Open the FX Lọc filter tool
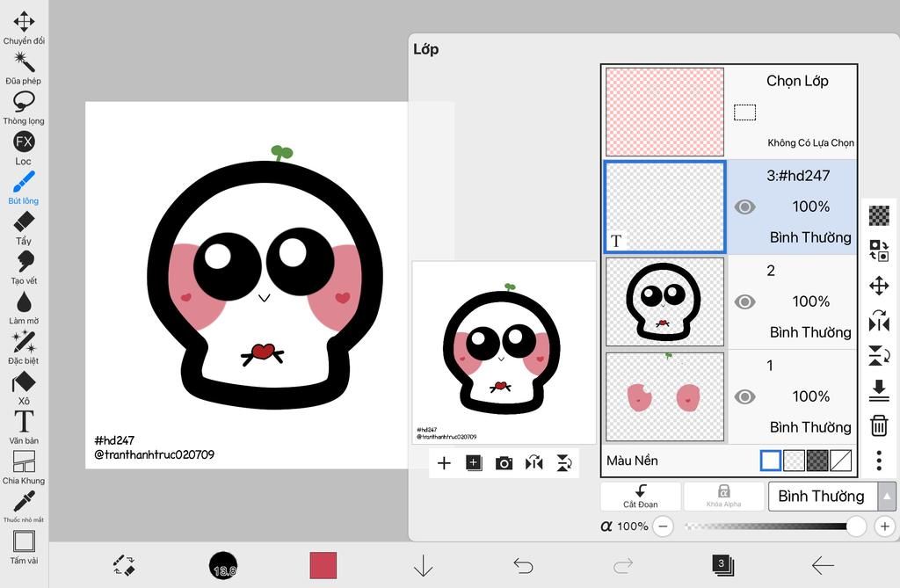Screen dimensions: 900x588 click(24, 149)
